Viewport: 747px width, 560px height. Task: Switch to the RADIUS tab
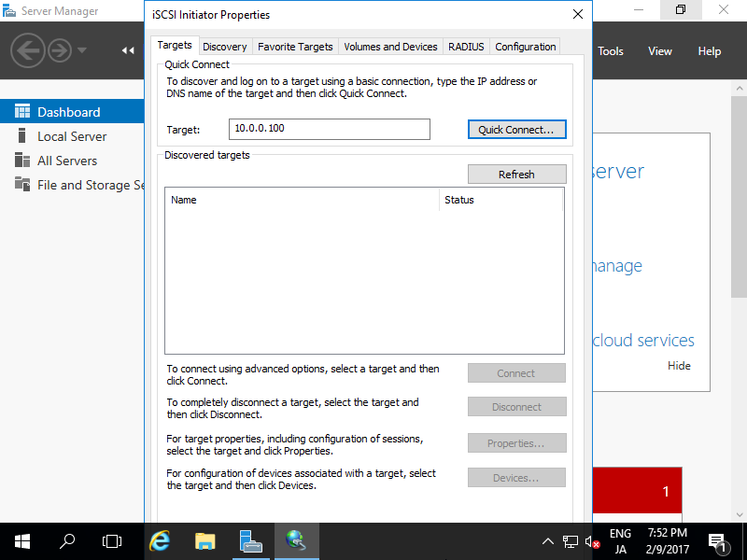[466, 47]
